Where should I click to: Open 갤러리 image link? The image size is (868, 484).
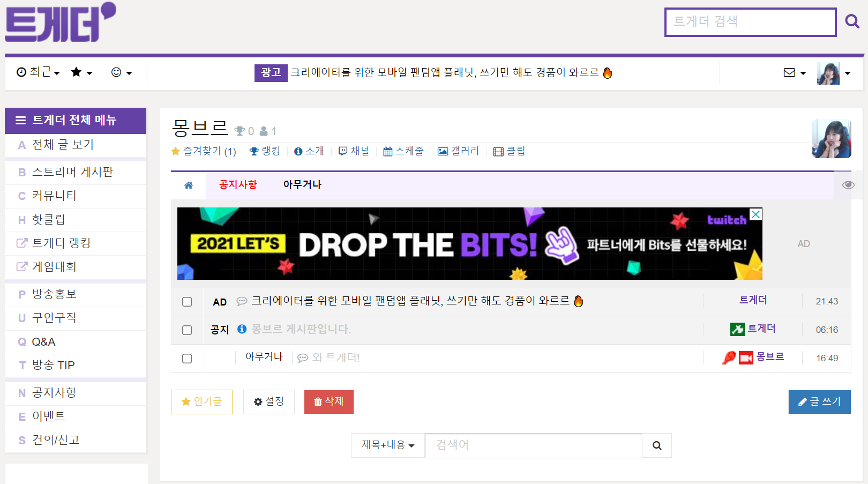459,151
